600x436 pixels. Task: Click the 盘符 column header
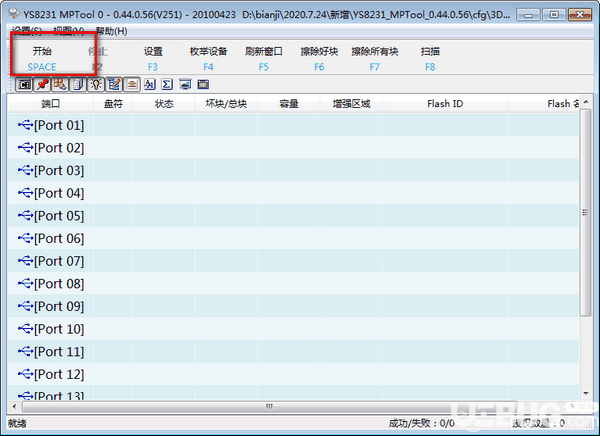pos(113,104)
